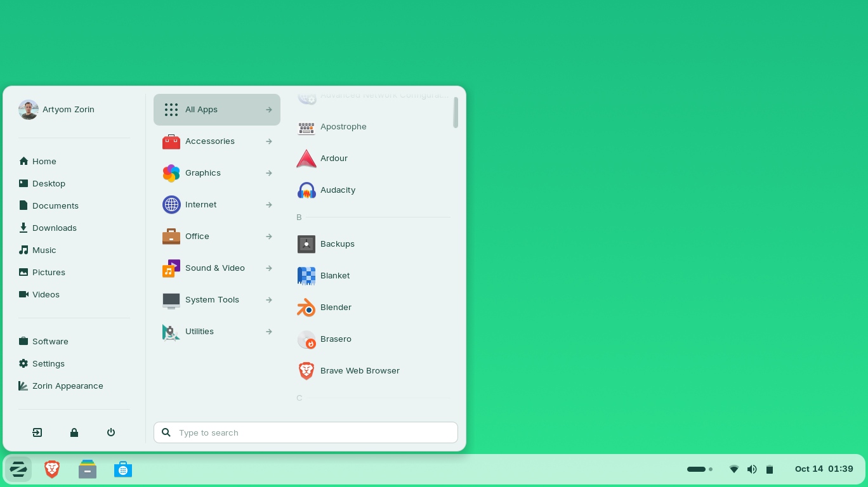Start Brave Web Browser from app list

pos(360,371)
